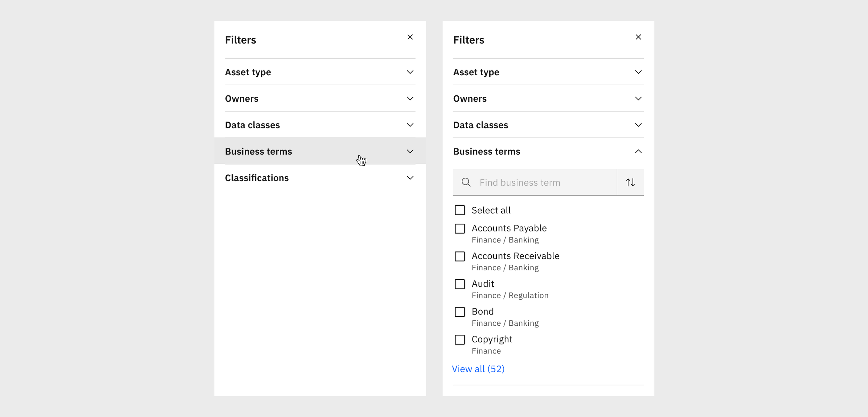This screenshot has height=417, width=868.
Task: Click Classifications chevron icon
Action: (x=410, y=178)
